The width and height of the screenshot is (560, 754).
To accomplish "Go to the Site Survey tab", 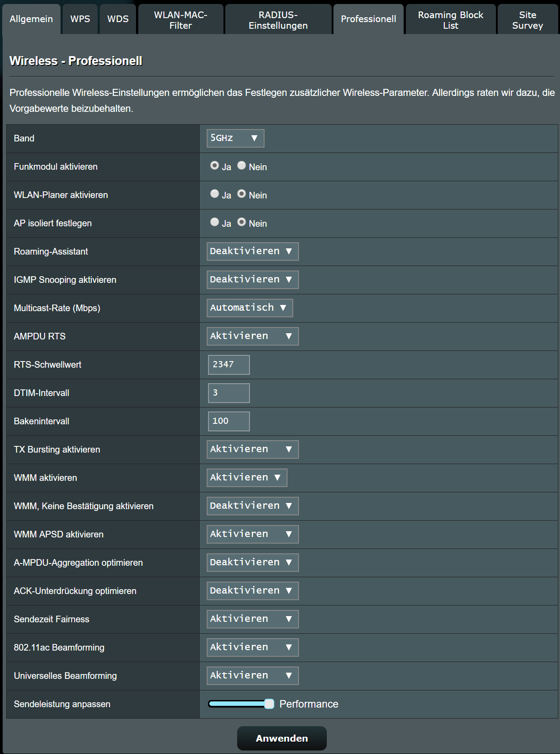I will point(527,20).
